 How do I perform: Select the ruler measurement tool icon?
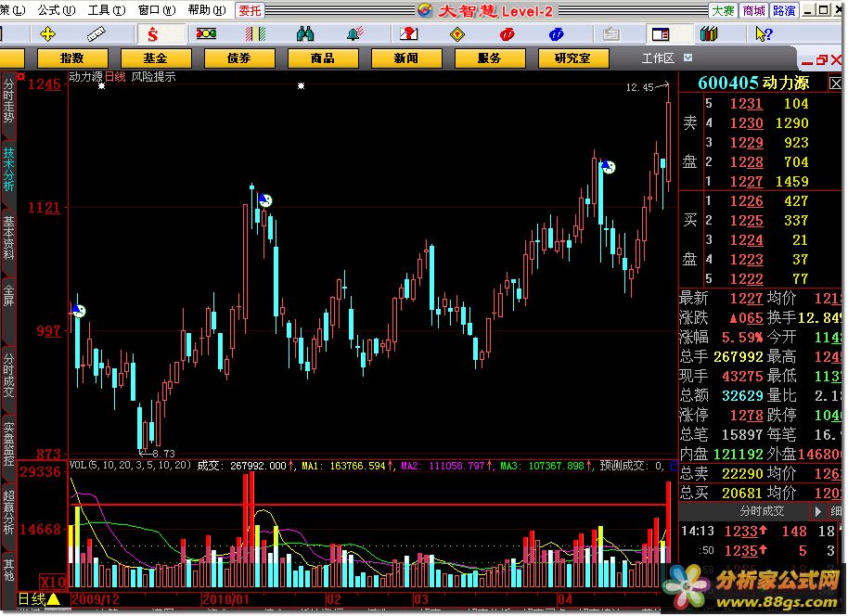[96, 34]
